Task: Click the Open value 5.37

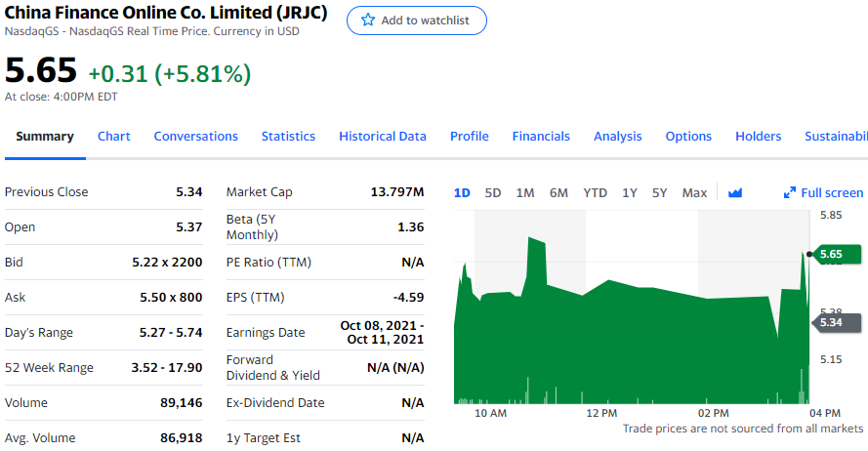Action: tap(188, 226)
